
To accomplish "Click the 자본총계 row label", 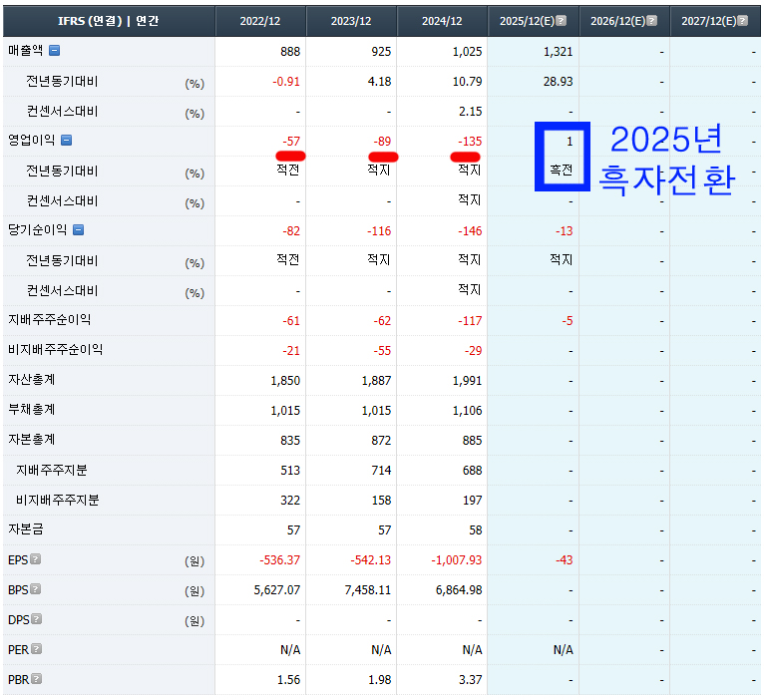I will (32, 440).
